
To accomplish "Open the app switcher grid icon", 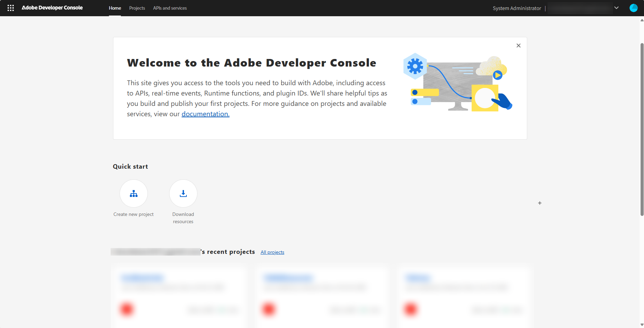I will click(11, 8).
